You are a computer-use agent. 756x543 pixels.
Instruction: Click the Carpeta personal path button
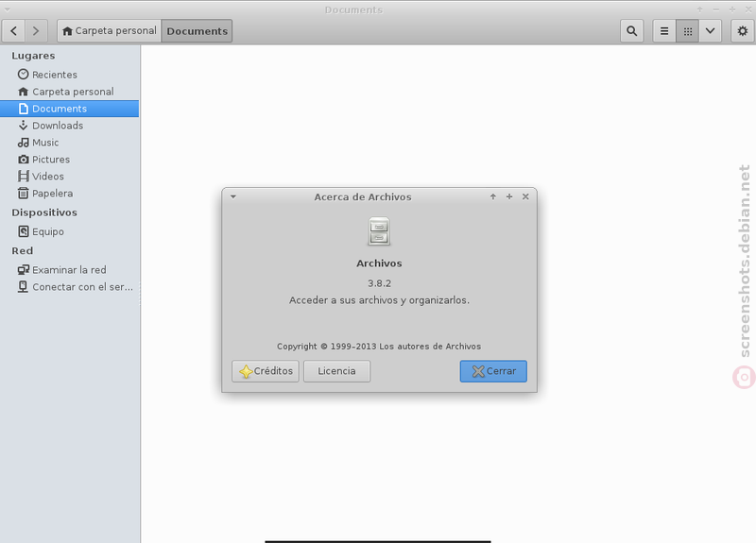click(110, 31)
